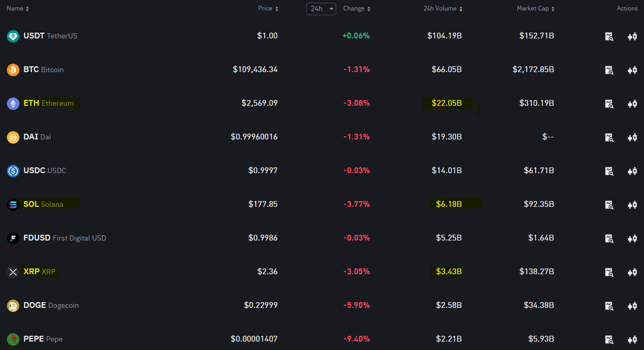The width and height of the screenshot is (644, 350).
Task: Open the trade candlestick icon for PEPE
Action: click(632, 339)
